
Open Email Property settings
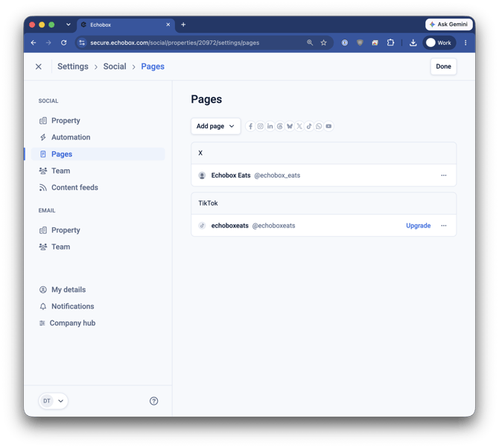click(60, 230)
